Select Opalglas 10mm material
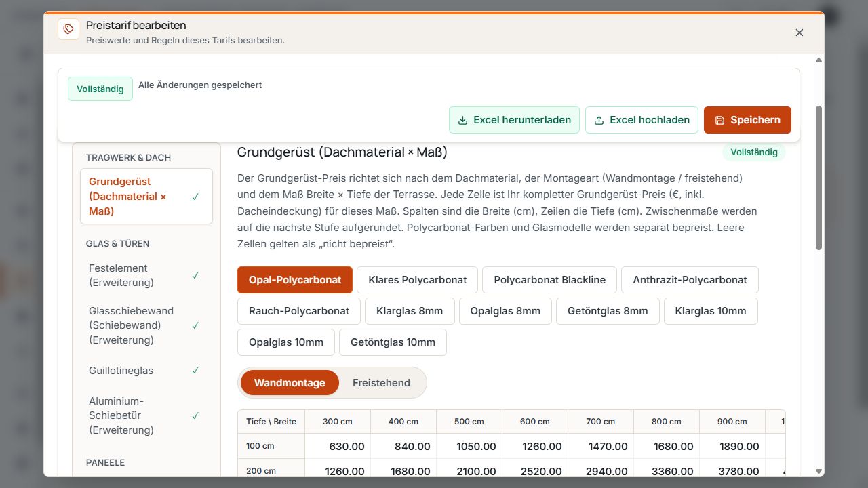868x488 pixels. click(286, 342)
